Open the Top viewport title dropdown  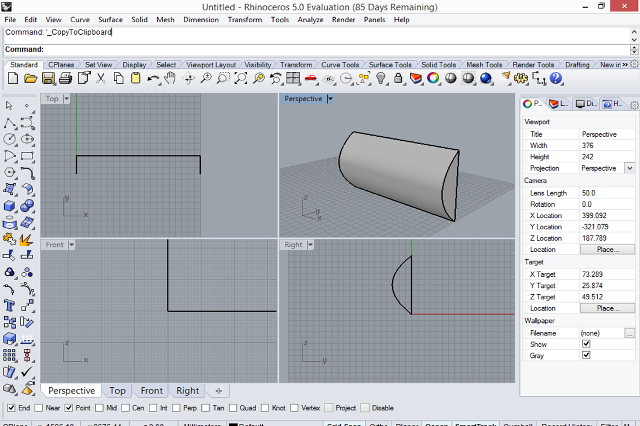pos(67,99)
